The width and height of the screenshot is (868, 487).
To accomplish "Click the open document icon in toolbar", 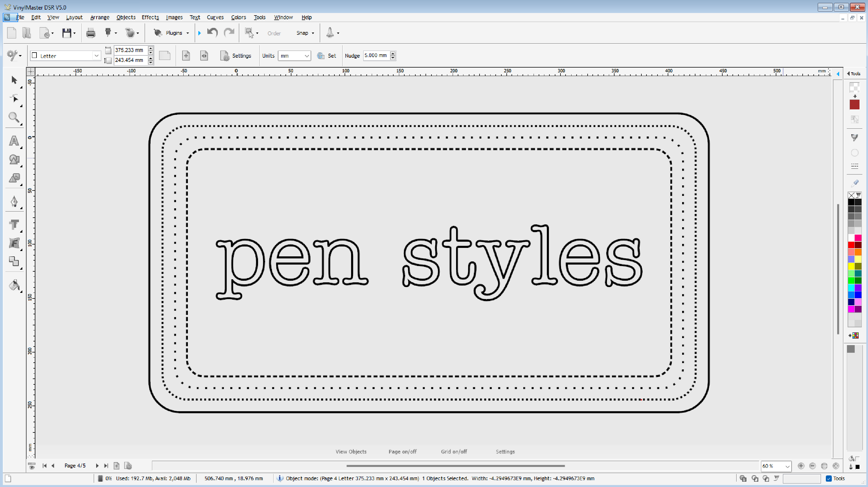I will tap(27, 33).
